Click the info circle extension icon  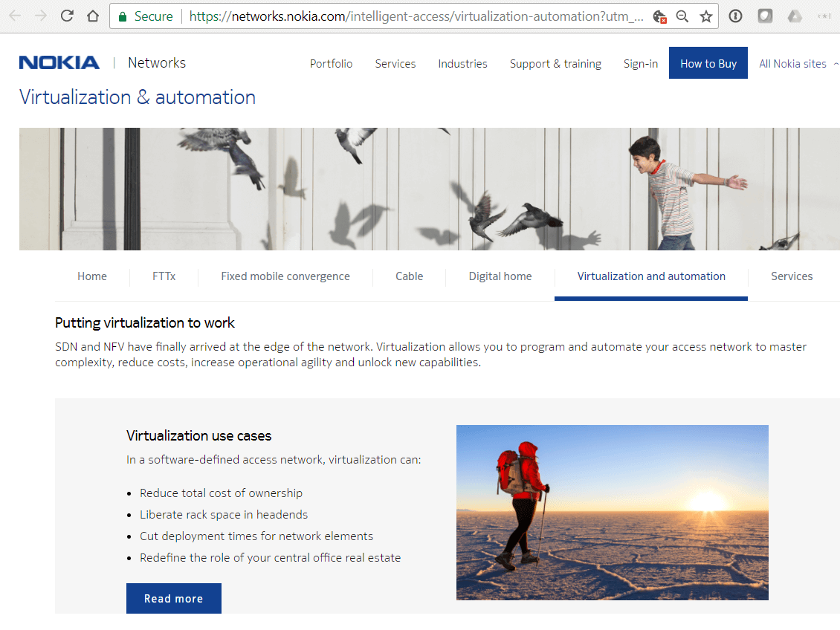coord(735,15)
